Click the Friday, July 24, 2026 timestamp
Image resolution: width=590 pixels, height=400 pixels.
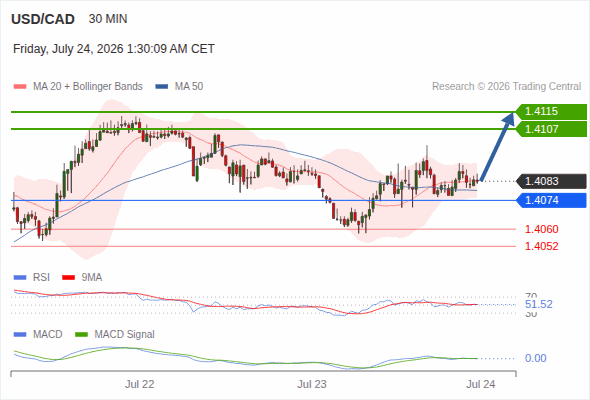[x=114, y=49]
